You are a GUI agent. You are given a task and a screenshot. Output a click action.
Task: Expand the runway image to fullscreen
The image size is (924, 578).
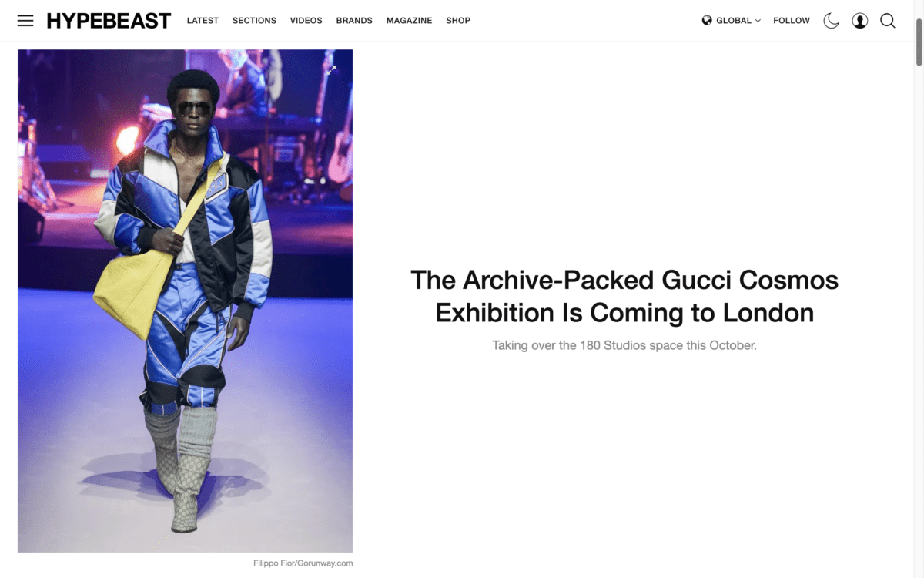[x=331, y=70]
